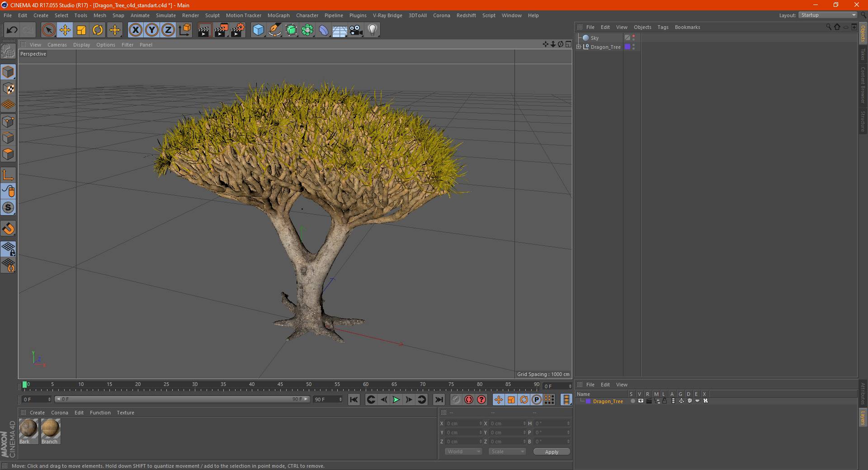Toggle viewport maximize icon
The image size is (868, 470).
(568, 44)
